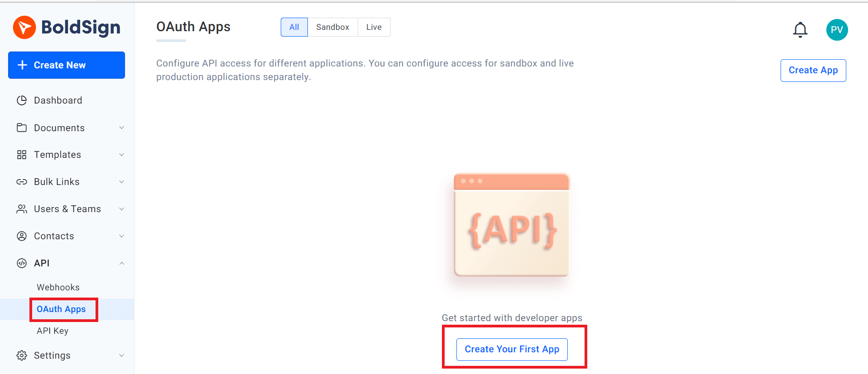The width and height of the screenshot is (868, 374).
Task: Navigate to the API Key page
Action: pos(53,331)
